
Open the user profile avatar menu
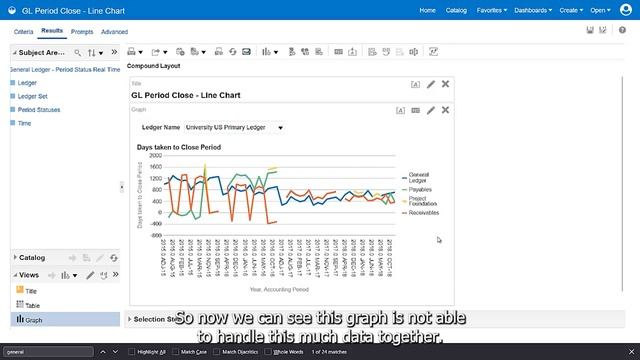[626, 9]
